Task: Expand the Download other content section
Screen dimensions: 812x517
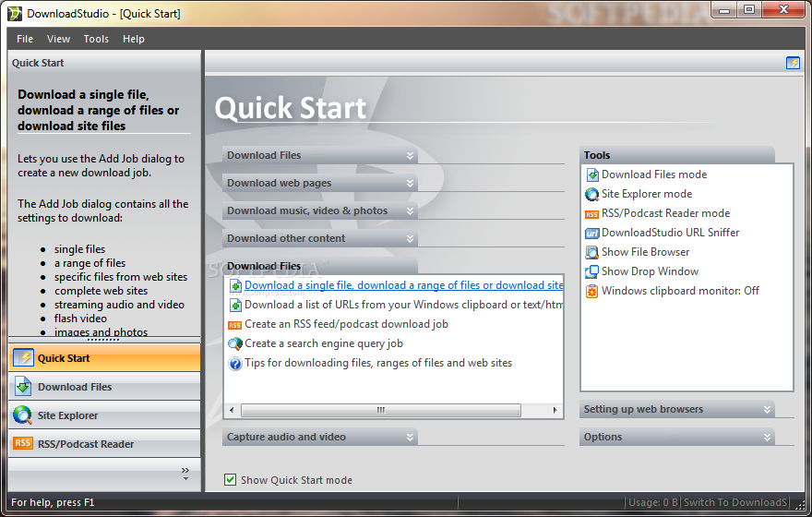Action: 320,238
